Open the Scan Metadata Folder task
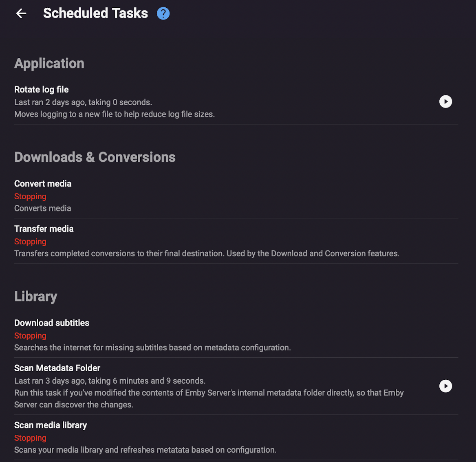The image size is (476, 462). tap(57, 367)
